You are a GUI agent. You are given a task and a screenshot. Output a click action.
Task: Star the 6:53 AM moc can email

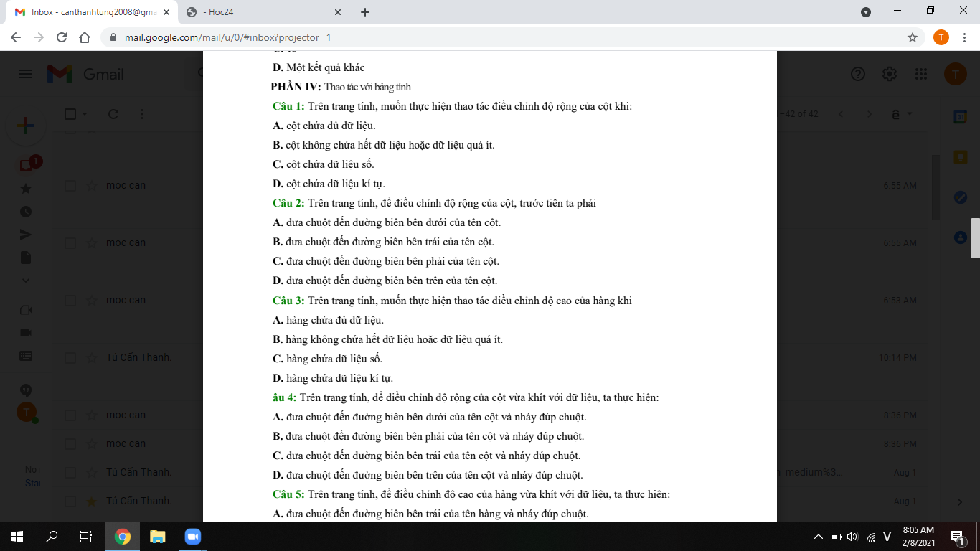(92, 300)
